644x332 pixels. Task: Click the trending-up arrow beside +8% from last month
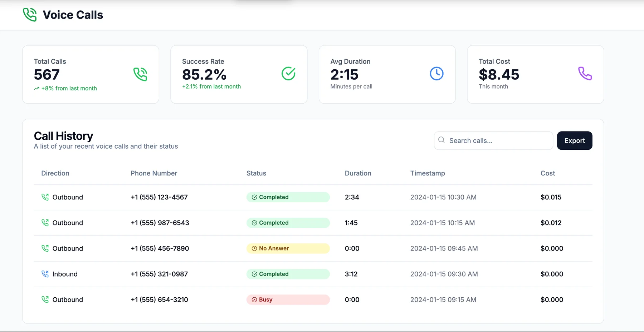[36, 89]
